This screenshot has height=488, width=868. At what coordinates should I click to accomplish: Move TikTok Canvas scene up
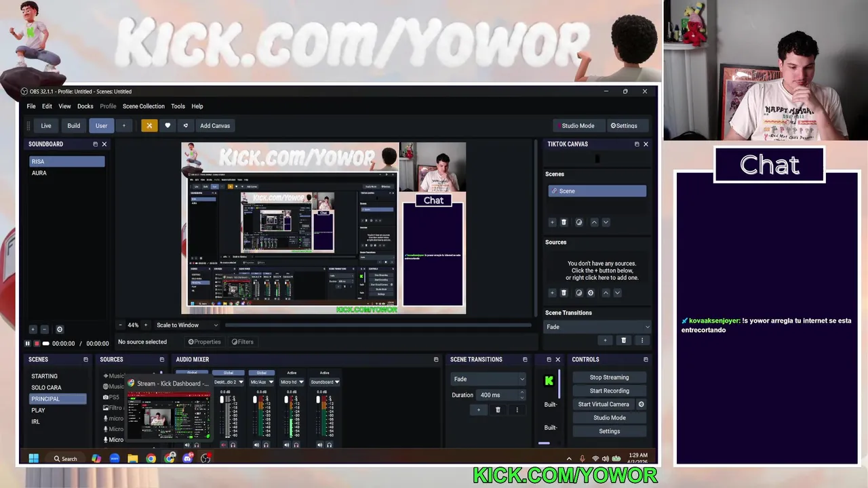click(x=594, y=222)
